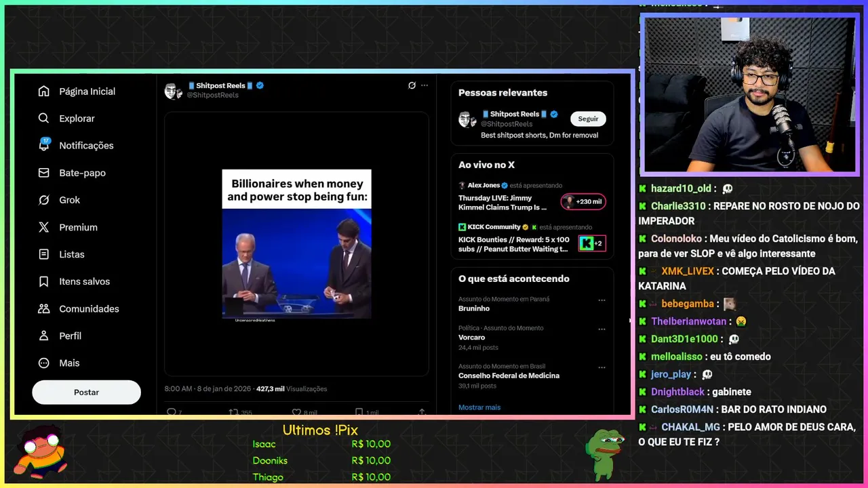The height and width of the screenshot is (488, 868).
Task: Open the post's three-dot more options
Action: coord(425,85)
